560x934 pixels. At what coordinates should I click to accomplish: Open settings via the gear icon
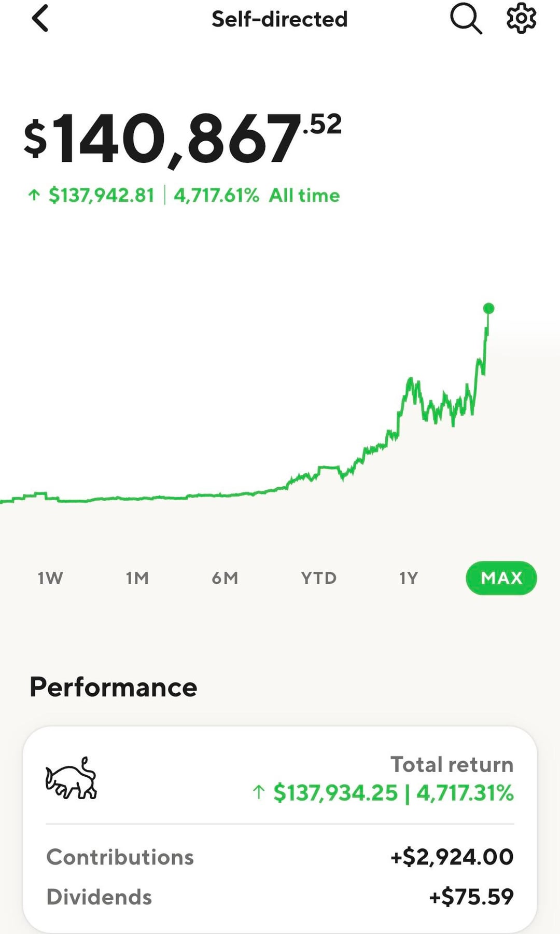(x=521, y=19)
